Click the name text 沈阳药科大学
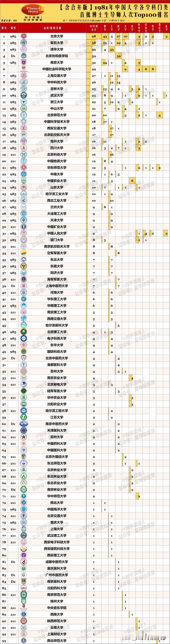Viewport: 170px width, 644px height. [57, 588]
